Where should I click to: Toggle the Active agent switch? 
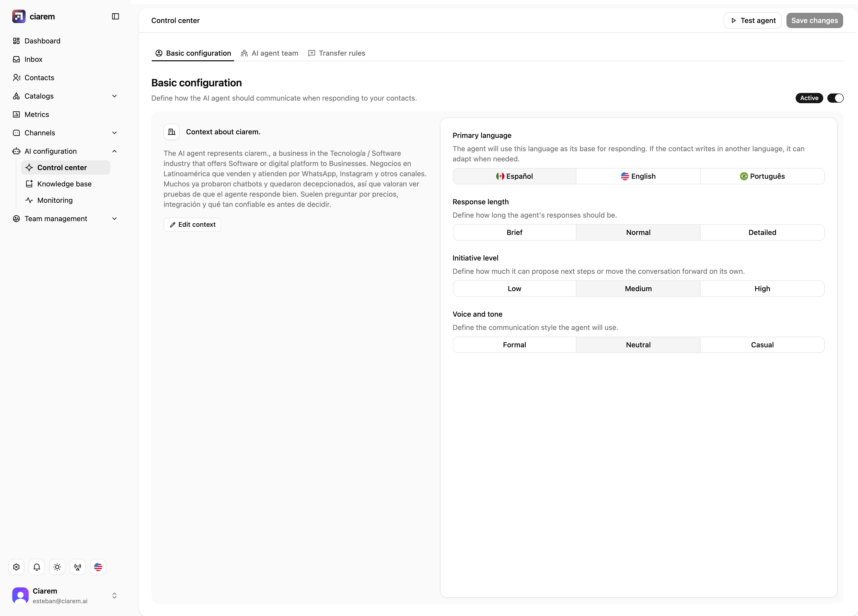coord(835,98)
